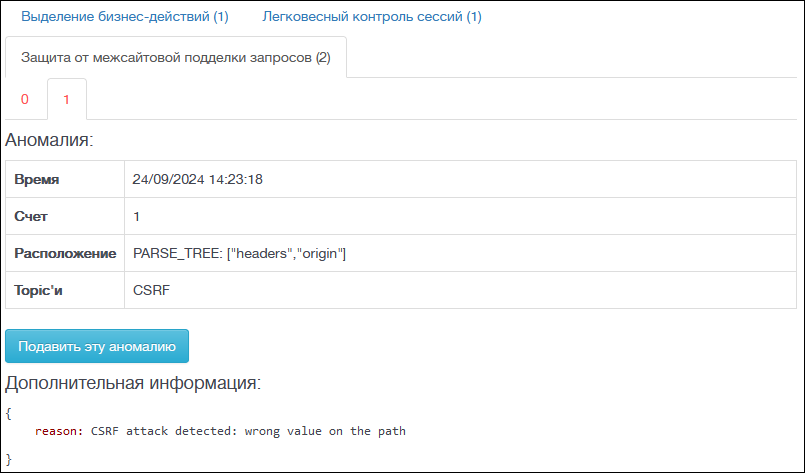
Task: Click the Topic'и row label
Action: (x=39, y=290)
